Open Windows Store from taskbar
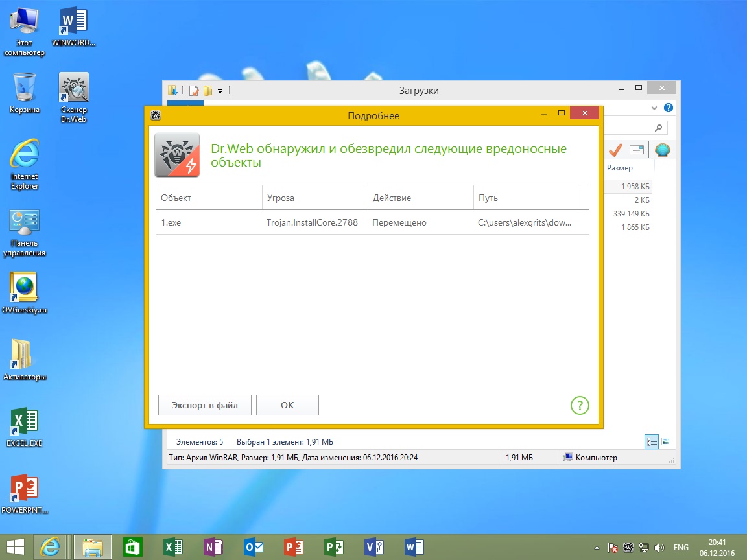This screenshot has width=747, height=560. click(x=133, y=547)
